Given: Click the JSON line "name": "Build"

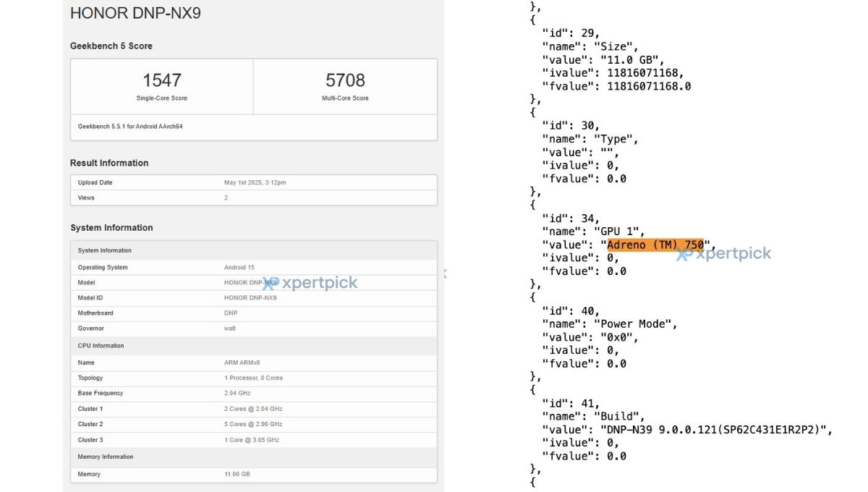Looking at the screenshot, I should coord(593,416).
